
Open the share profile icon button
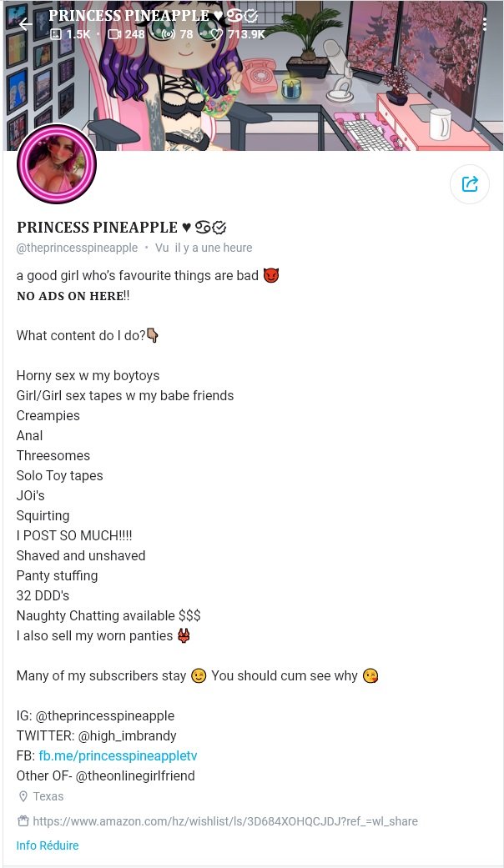[470, 183]
